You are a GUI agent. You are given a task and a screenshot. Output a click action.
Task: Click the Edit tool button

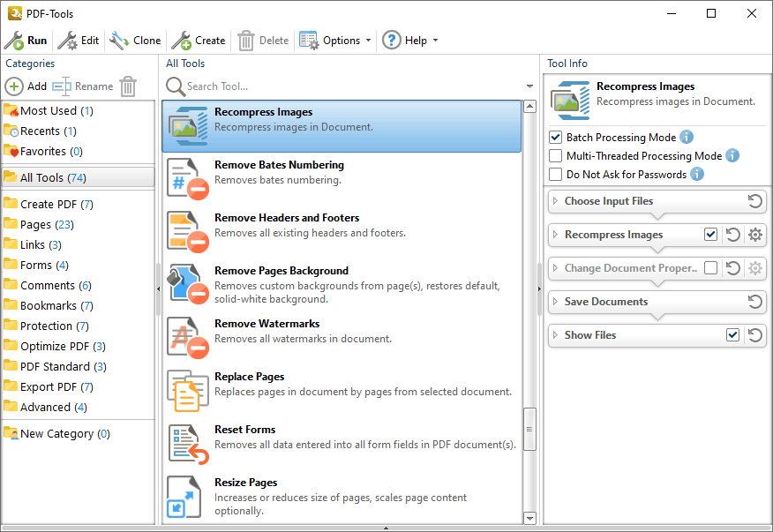coord(79,41)
